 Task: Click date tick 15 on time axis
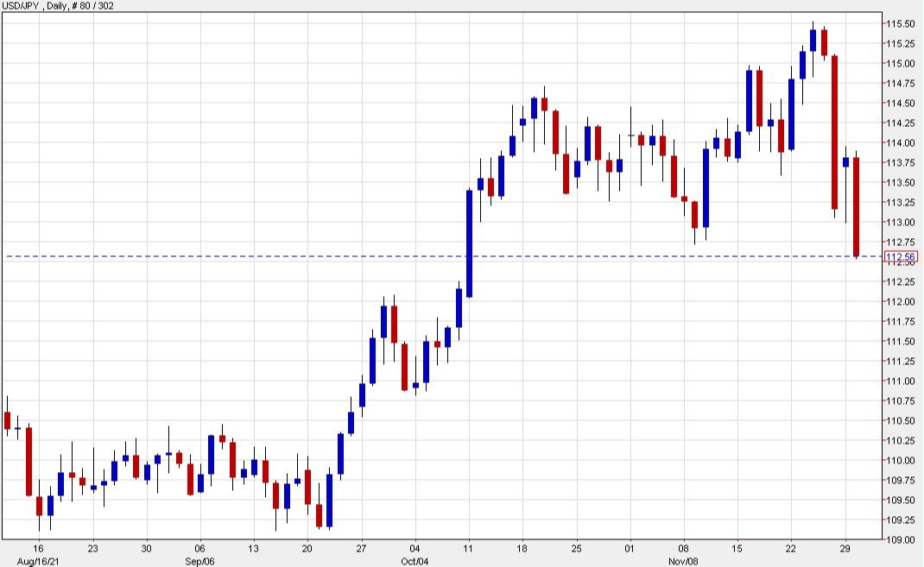[737, 549]
